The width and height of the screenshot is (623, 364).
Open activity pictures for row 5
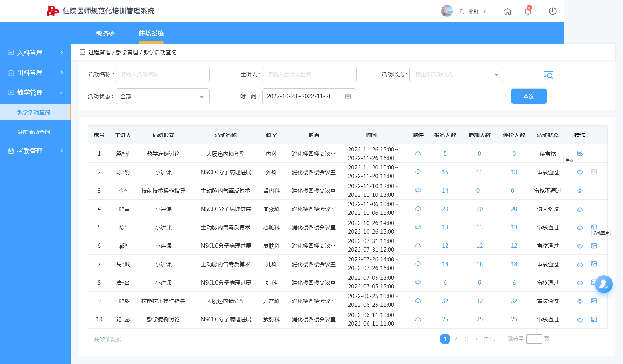[x=594, y=227]
